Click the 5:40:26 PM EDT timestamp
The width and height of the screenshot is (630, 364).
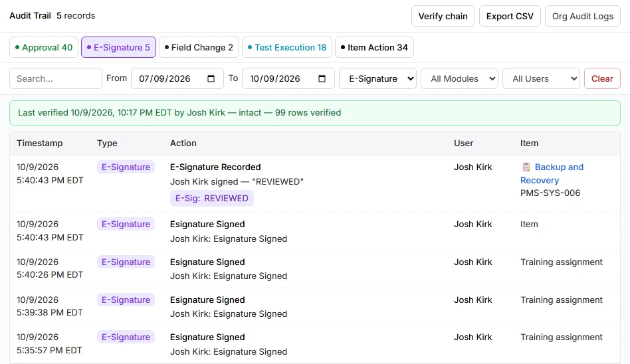coord(50,274)
